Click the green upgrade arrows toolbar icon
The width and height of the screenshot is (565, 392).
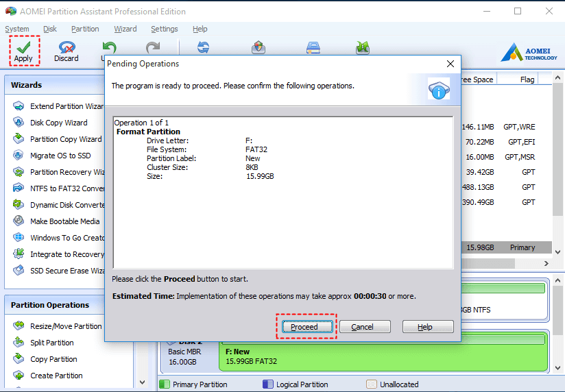click(363, 47)
